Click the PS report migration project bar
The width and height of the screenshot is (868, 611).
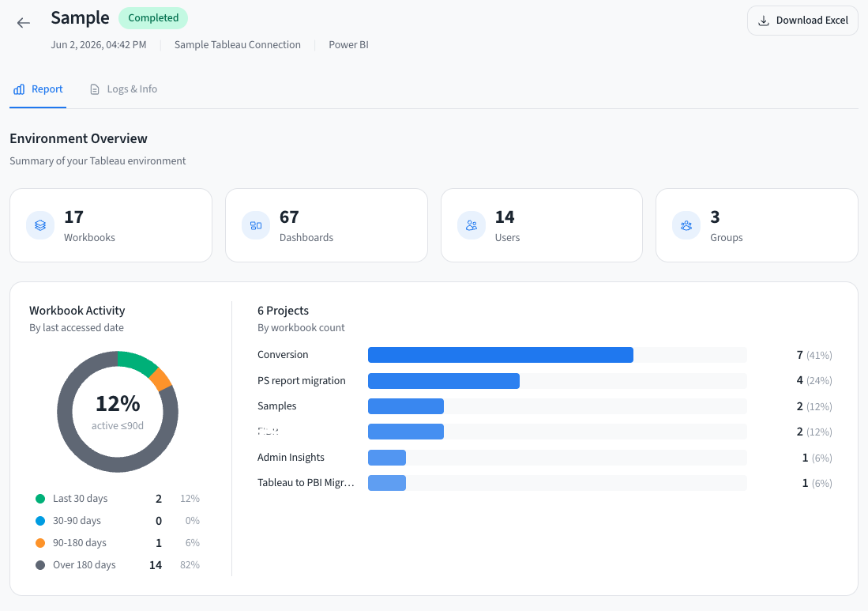coord(443,380)
